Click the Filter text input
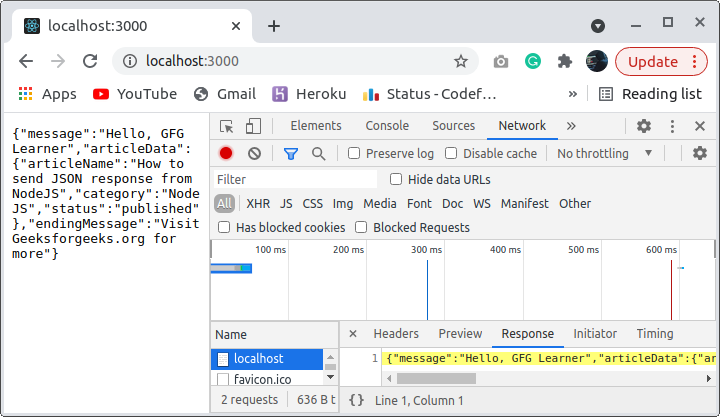This screenshot has height=417, width=720. click(x=295, y=179)
